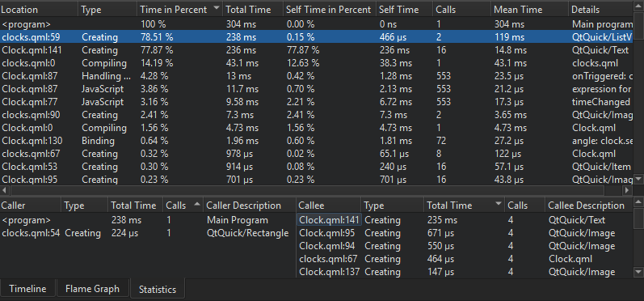
Task: Select the Clock.qml:141 callee row
Action: (465, 220)
